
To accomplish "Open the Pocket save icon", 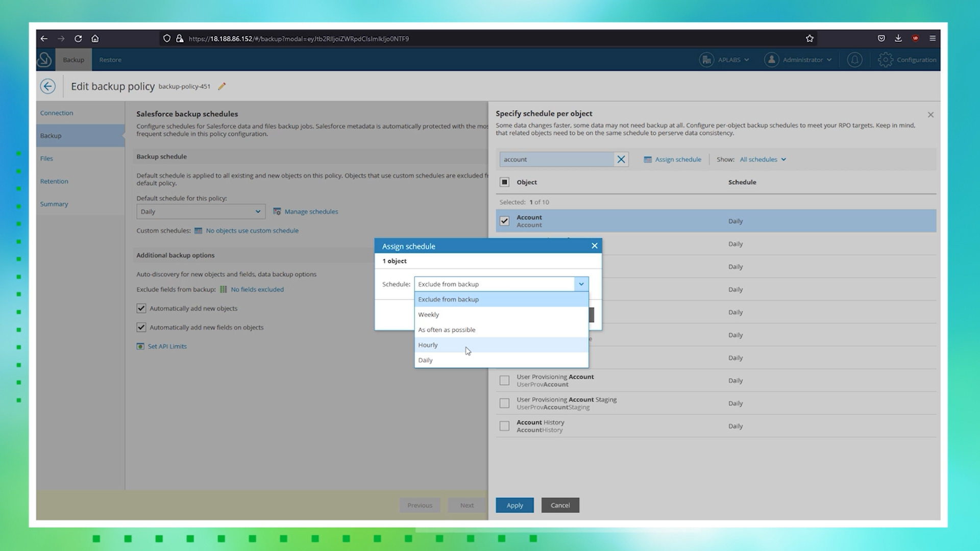I will pyautogui.click(x=881, y=38).
